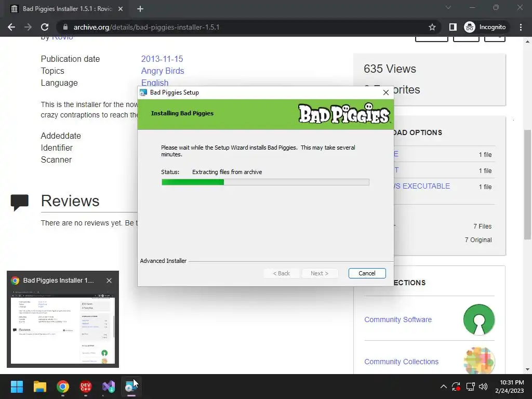Image resolution: width=532 pixels, height=399 pixels.
Task: Open a new browser tab
Action: click(140, 9)
